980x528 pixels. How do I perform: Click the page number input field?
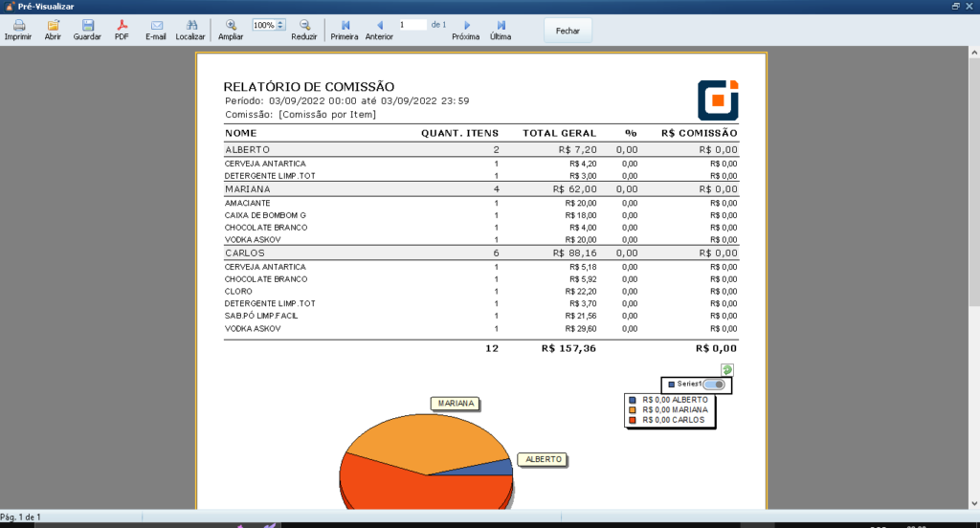412,24
